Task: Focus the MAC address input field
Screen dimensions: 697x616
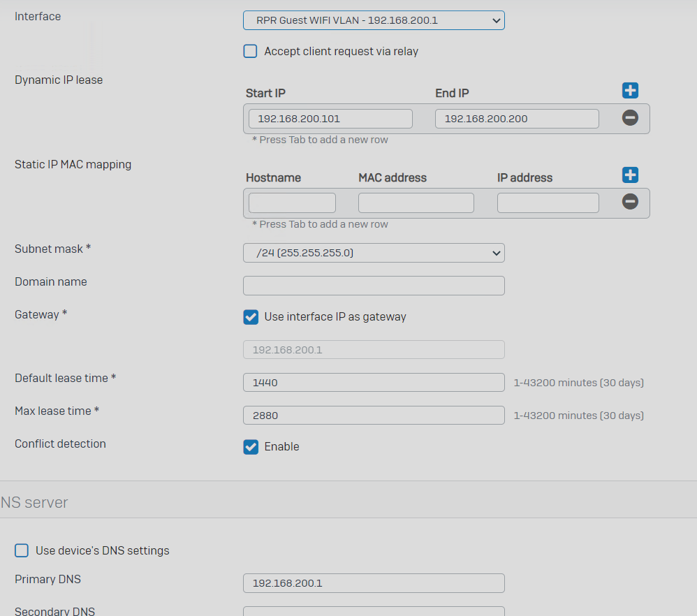Action: tap(416, 203)
